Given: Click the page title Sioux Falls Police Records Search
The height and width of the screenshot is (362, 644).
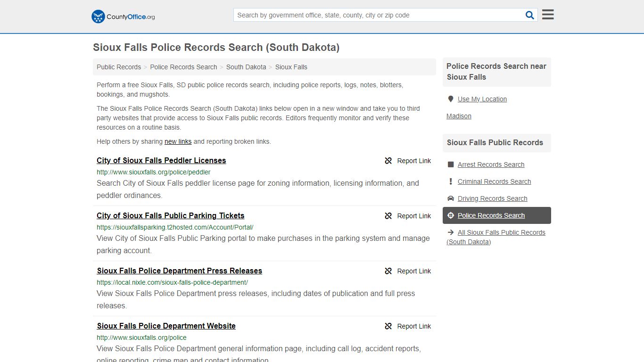Looking at the screenshot, I should coord(216,47).
